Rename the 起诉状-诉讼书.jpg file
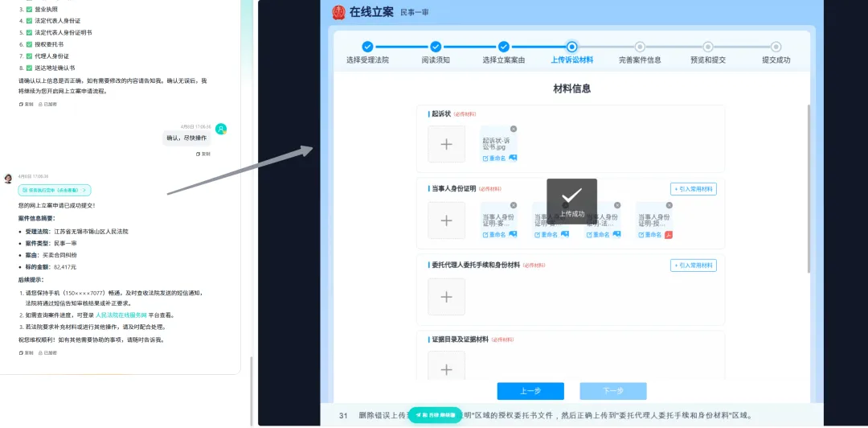Screen dimensions: 868x428 click(494, 158)
